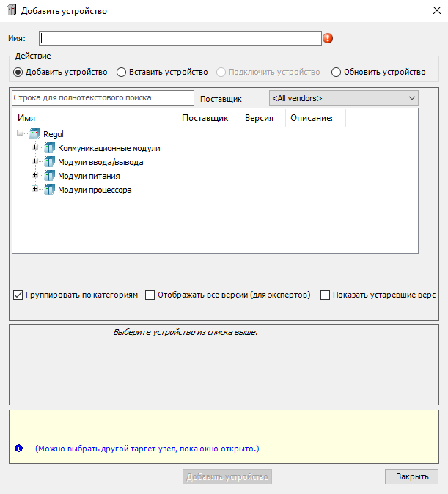
Task: Click the dialog title bar application icon
Action: pyautogui.click(x=10, y=11)
